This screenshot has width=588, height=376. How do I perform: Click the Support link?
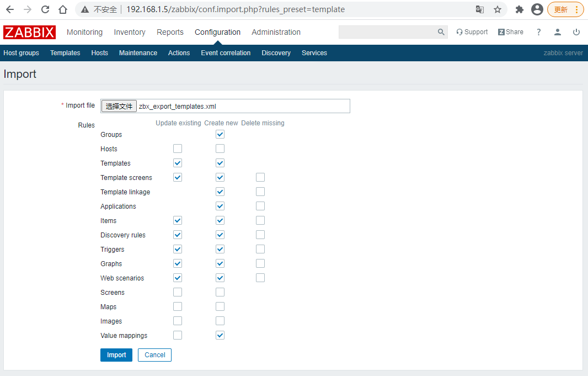point(472,32)
